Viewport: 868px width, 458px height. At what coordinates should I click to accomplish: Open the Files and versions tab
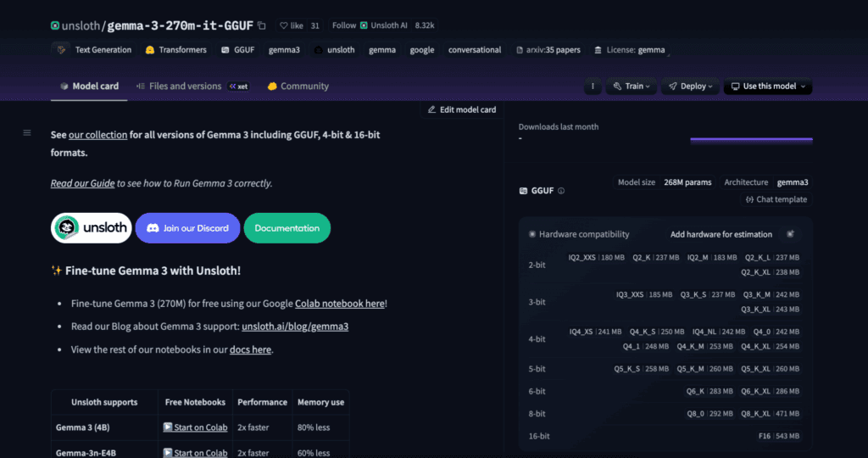tap(192, 87)
